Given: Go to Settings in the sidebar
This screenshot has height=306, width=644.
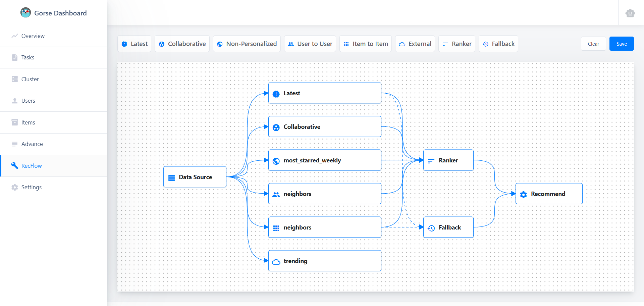Looking at the screenshot, I should tap(32, 187).
